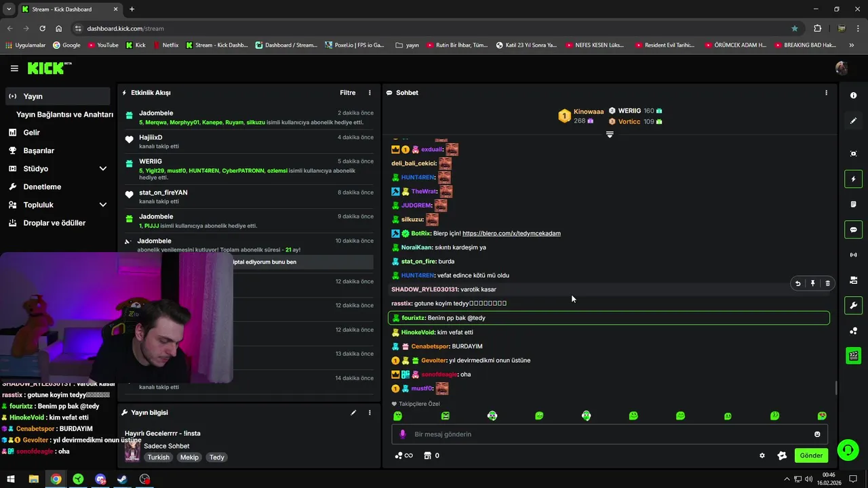
Task: Toggle the lightning activity feed icon
Action: [x=853, y=179]
